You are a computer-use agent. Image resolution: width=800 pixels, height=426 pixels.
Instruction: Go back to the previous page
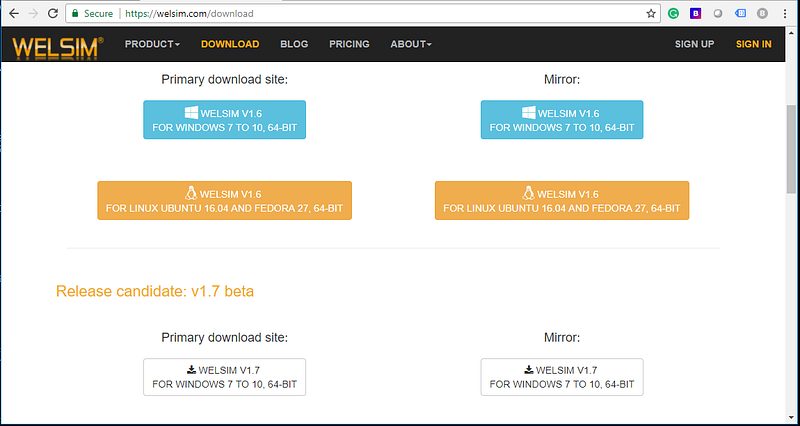(x=14, y=14)
